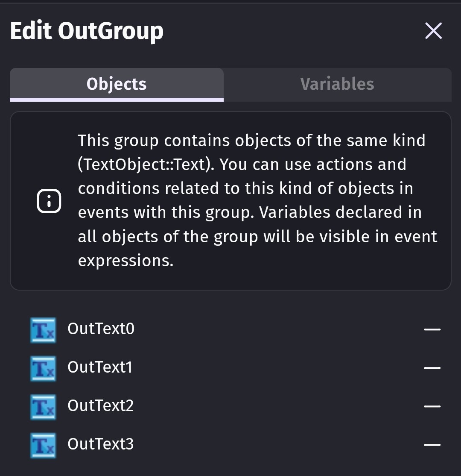Remove OutText1 using its minus icon

432,368
